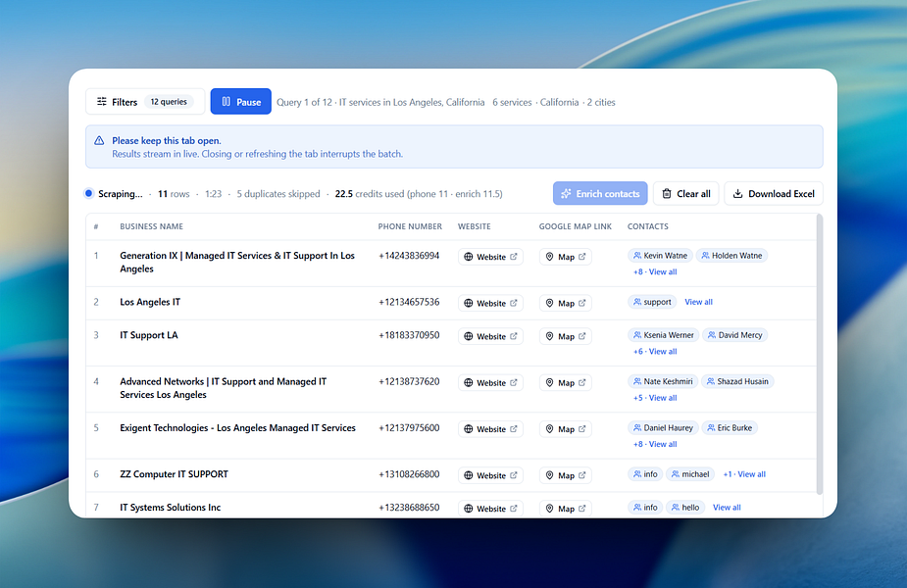
Task: Expand +8 View all for Exigent Technologies
Action: (655, 444)
